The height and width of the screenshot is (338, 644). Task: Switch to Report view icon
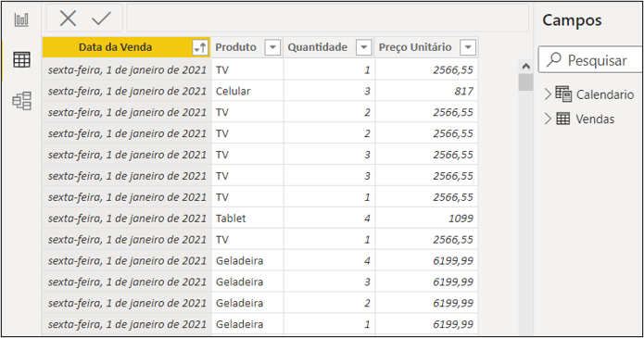pyautogui.click(x=21, y=19)
